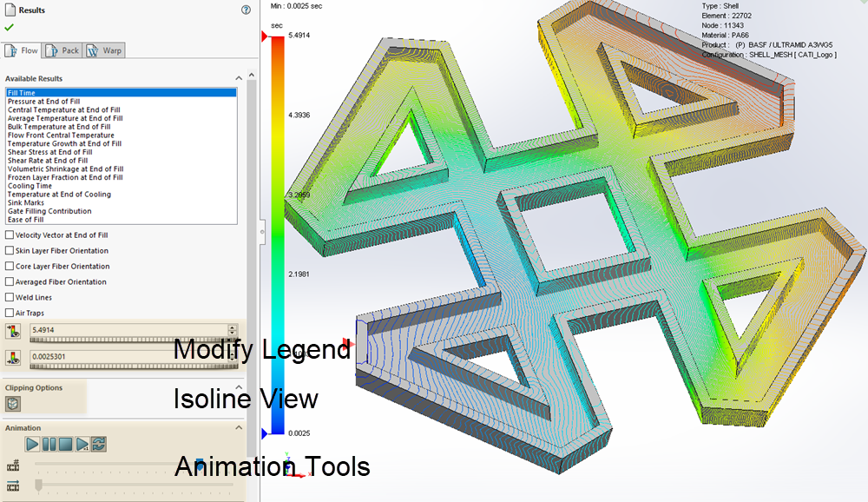868x502 pixels.
Task: Turn on the Air Traps checkbox
Action: pyautogui.click(x=10, y=313)
